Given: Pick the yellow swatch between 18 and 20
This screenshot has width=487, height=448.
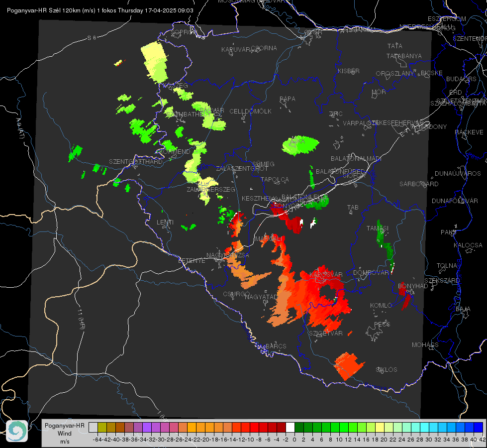Looking at the screenshot, I should [380, 427].
